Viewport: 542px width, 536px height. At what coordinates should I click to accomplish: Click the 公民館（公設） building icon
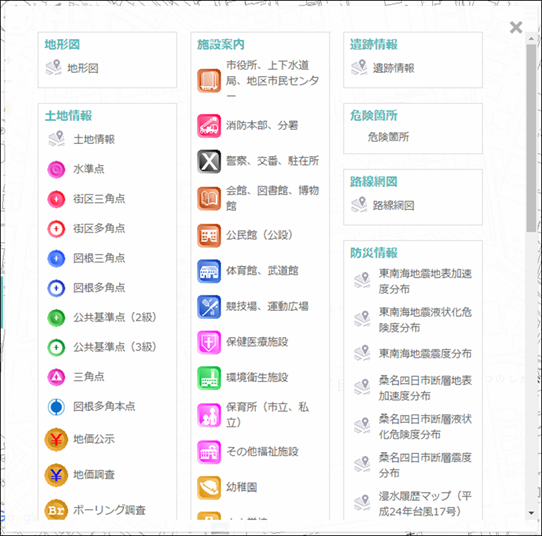(x=209, y=236)
